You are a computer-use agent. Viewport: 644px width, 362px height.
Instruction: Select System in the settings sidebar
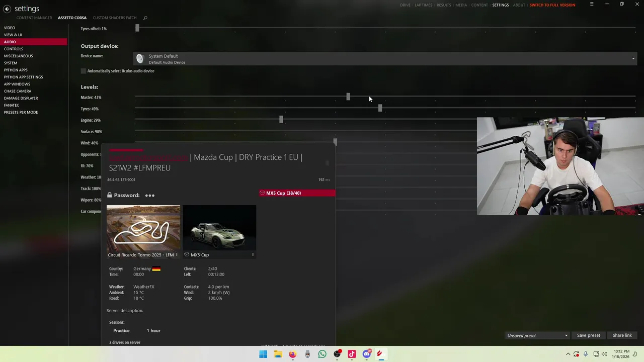[11, 63]
